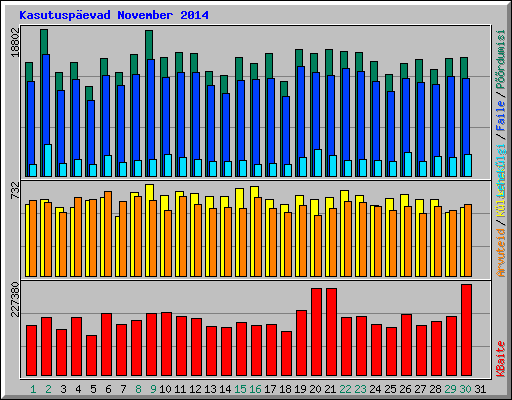Click the KBaite legend label
The width and height of the screenshot is (512, 400).
pyautogui.click(x=501, y=359)
